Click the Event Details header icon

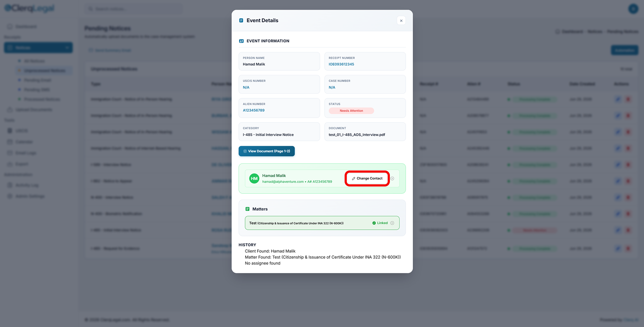(x=241, y=20)
